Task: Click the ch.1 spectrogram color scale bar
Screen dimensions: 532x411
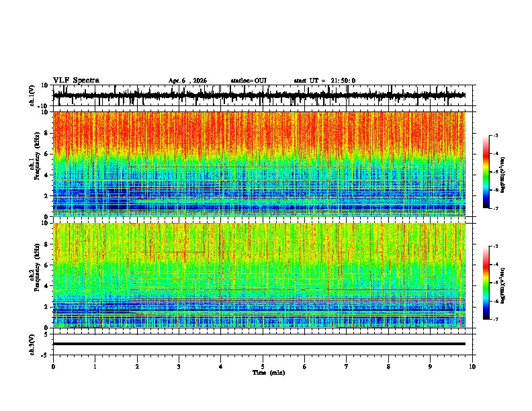Action: point(486,172)
